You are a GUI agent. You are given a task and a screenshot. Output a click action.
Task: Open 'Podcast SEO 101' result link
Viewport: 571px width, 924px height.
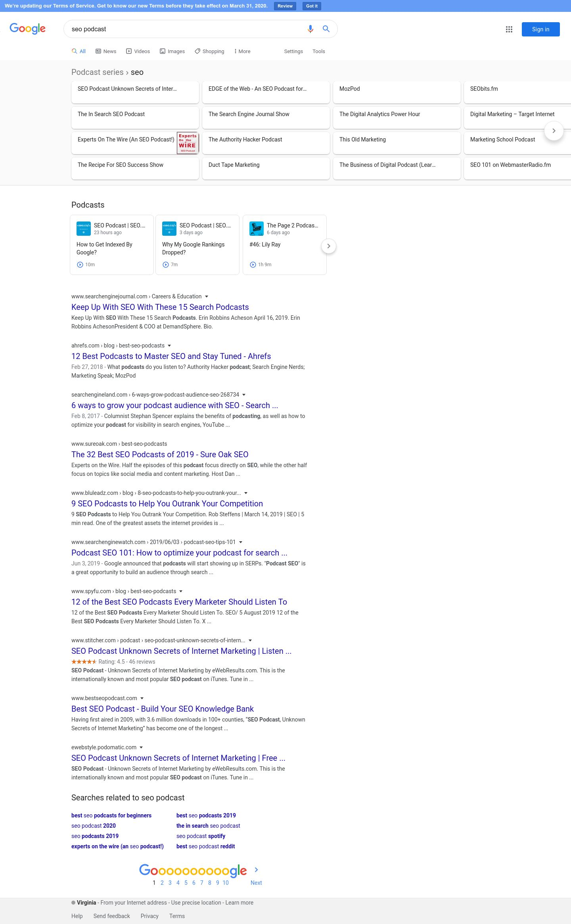(x=179, y=553)
